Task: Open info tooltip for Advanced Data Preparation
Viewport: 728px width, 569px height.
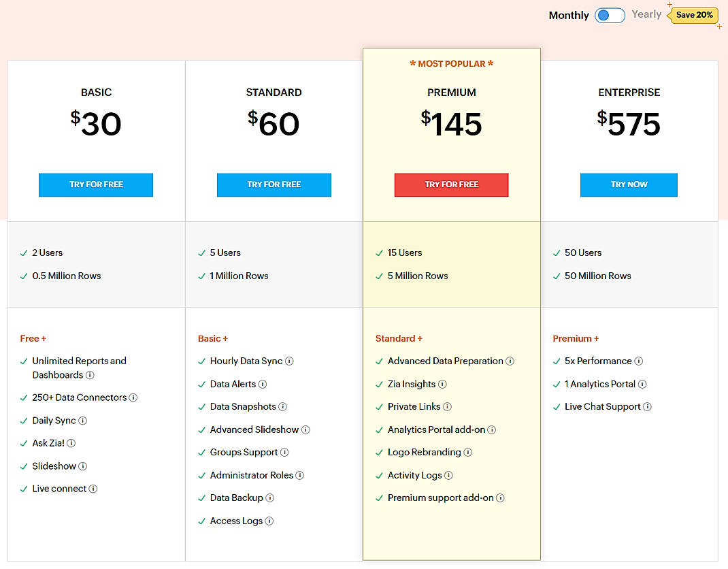Action: click(510, 361)
